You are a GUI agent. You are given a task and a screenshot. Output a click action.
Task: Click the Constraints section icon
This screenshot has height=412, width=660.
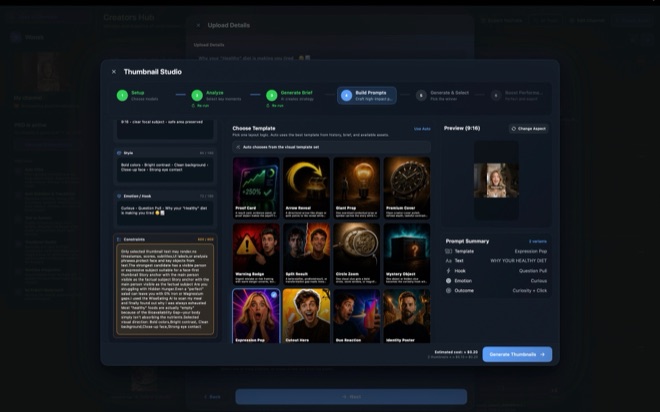[x=119, y=239]
